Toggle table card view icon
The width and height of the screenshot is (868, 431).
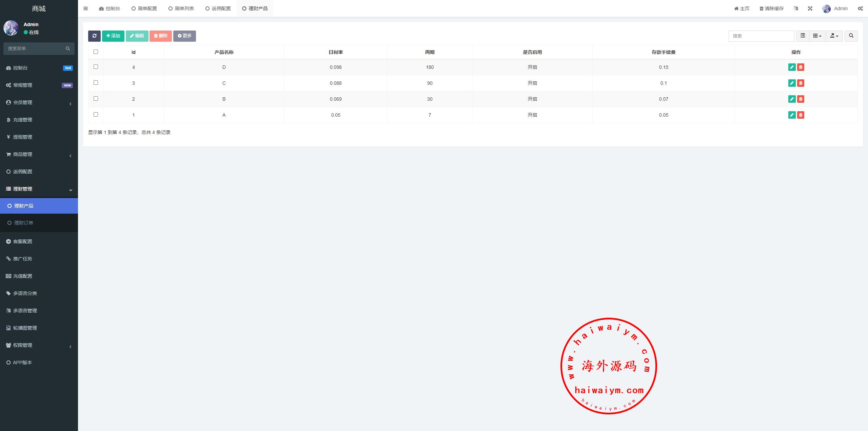click(x=803, y=36)
